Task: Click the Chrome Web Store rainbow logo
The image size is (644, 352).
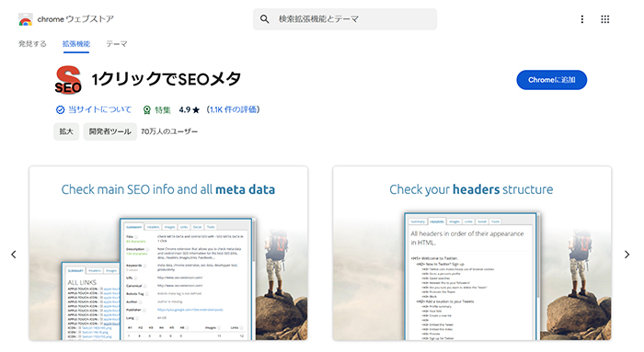Action: 26,19
